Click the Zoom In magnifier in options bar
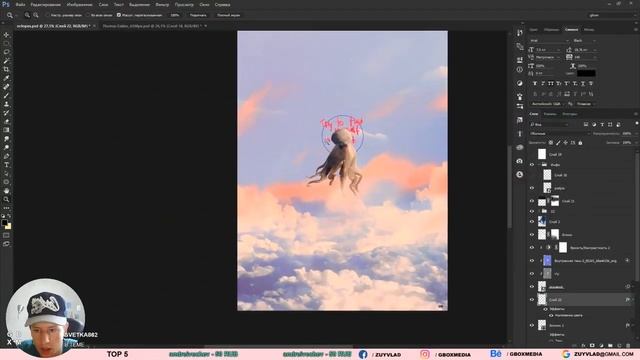The width and height of the screenshot is (640, 360). click(27, 15)
